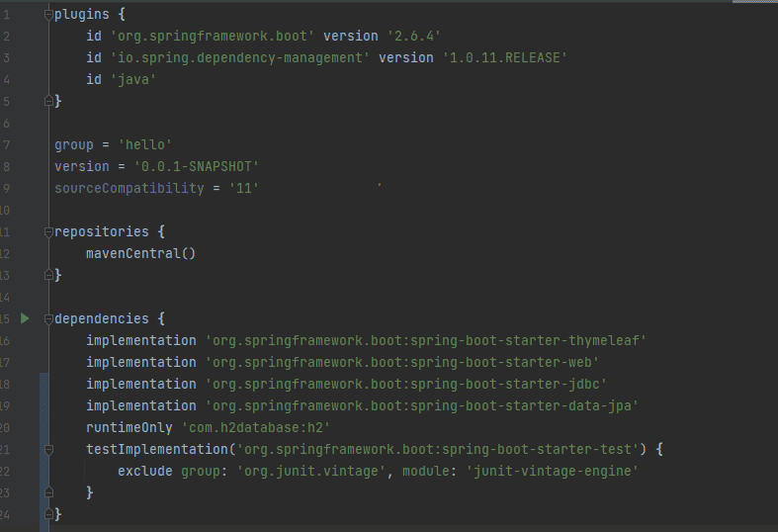The height and width of the screenshot is (532, 778).
Task: Click the '1.0.11.RELEASE' version string
Action: click(x=502, y=58)
